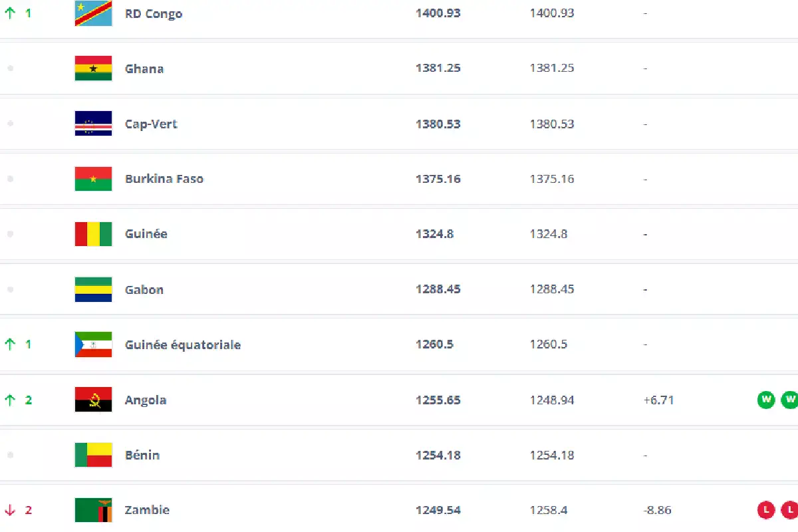Click RD Congo's green up-arrow indicator
This screenshot has width=798, height=532.
click(10, 13)
